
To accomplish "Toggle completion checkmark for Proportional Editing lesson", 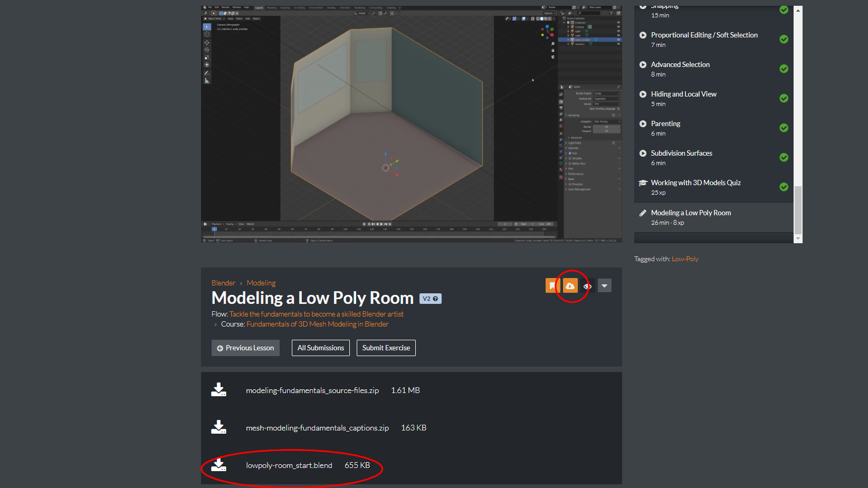I will 784,40.
